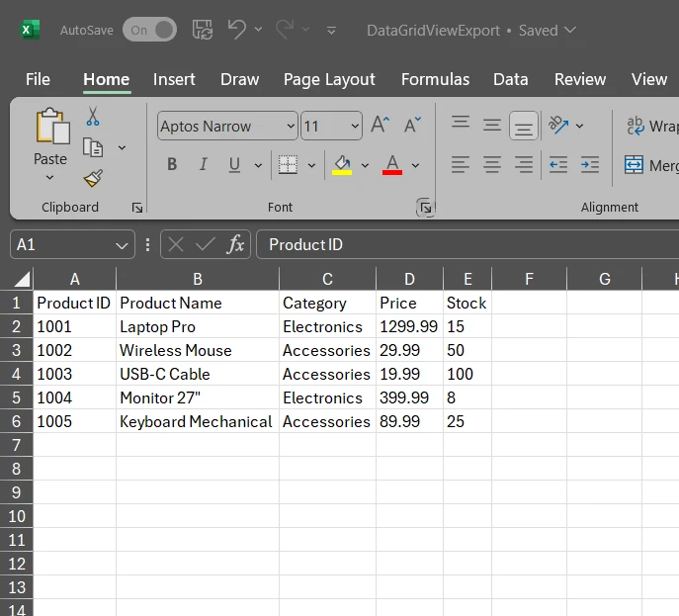This screenshot has width=679, height=616.
Task: Apply the yellow fill color
Action: pos(342,164)
